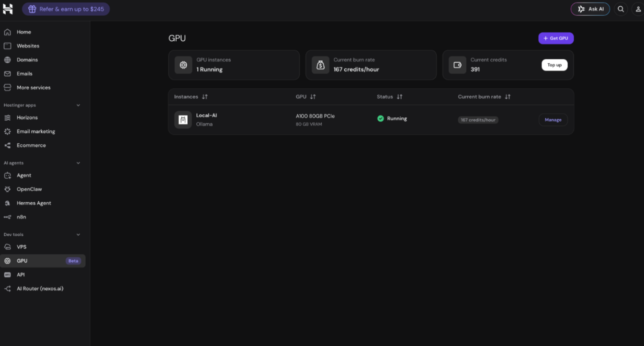Screen dimensions: 644x346
Task: Click Manage for Local-AI instance
Action: [x=553, y=120]
